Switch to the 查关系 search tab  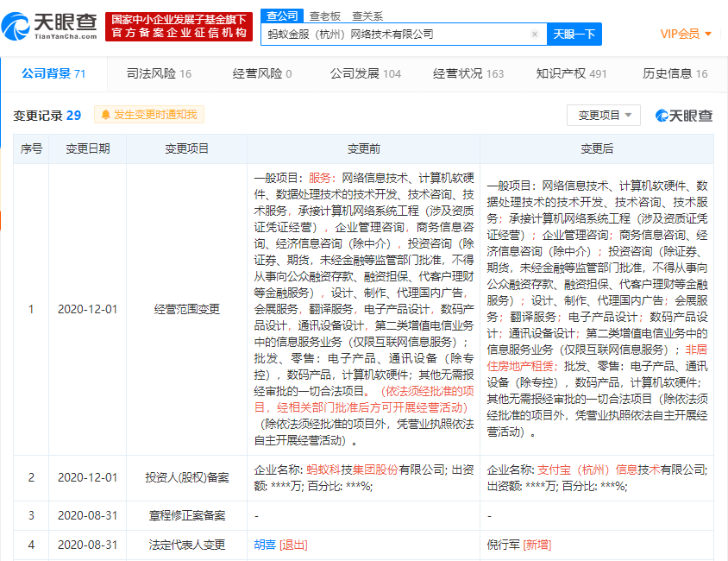pos(367,16)
